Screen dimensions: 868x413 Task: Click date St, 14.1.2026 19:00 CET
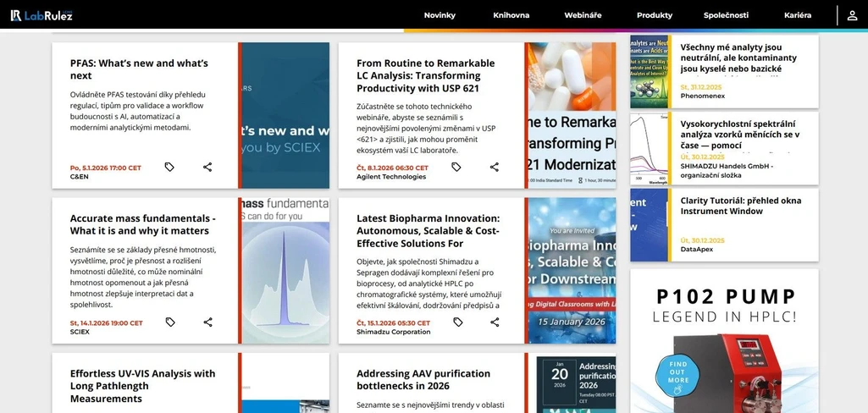107,323
